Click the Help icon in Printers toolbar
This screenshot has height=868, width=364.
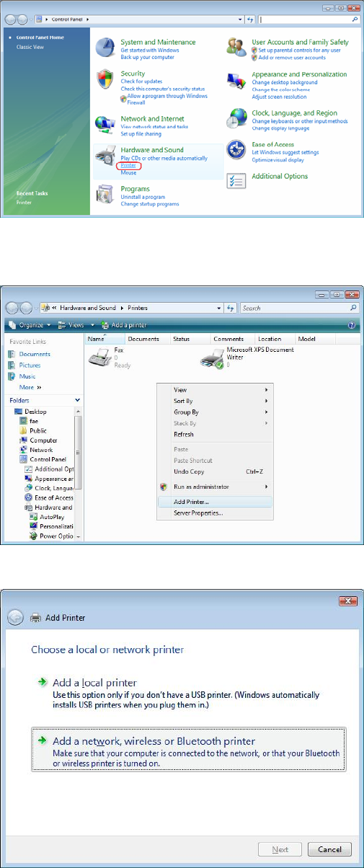coord(352,325)
